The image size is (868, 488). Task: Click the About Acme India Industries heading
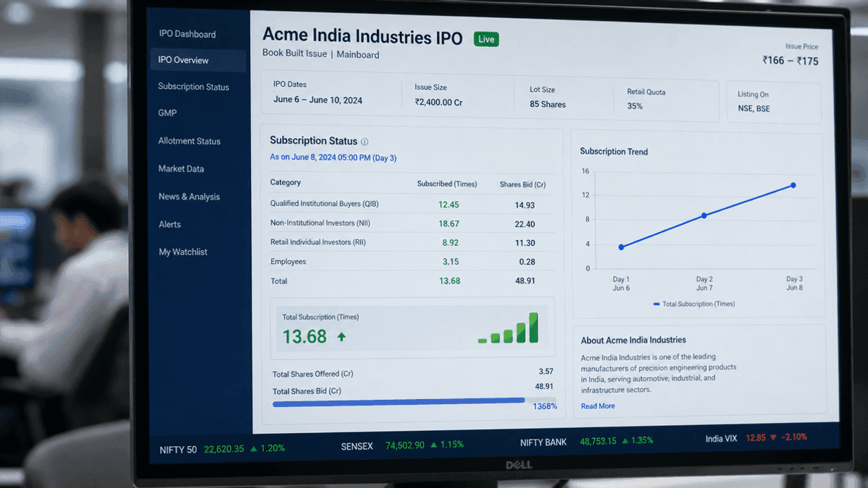click(633, 340)
